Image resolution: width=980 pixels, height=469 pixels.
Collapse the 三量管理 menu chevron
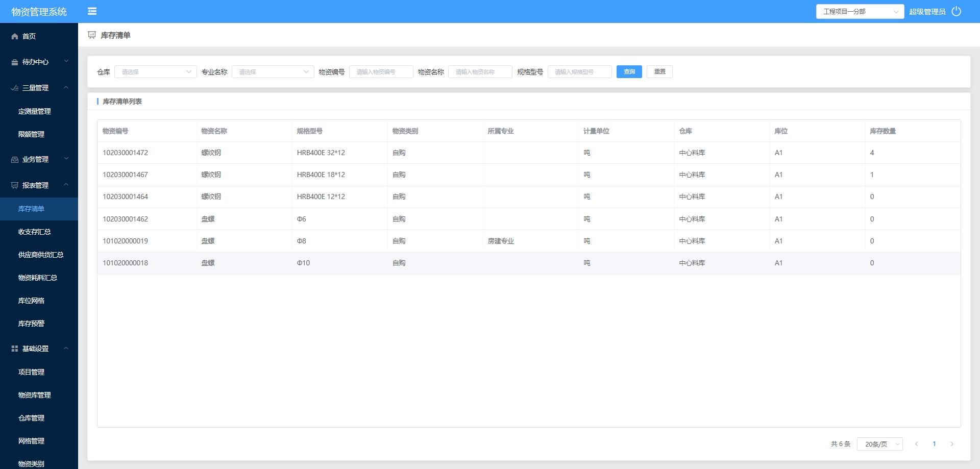[x=66, y=87]
